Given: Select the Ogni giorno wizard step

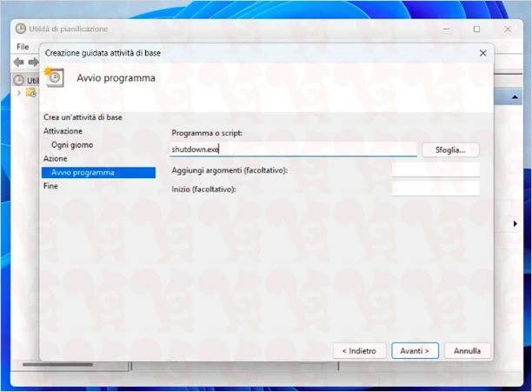Looking at the screenshot, I should (x=72, y=145).
